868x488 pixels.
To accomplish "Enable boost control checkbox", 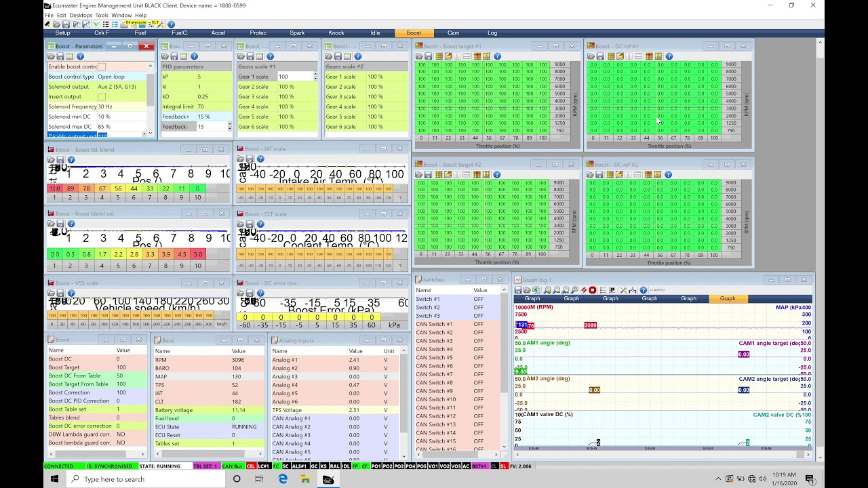I will (x=102, y=66).
